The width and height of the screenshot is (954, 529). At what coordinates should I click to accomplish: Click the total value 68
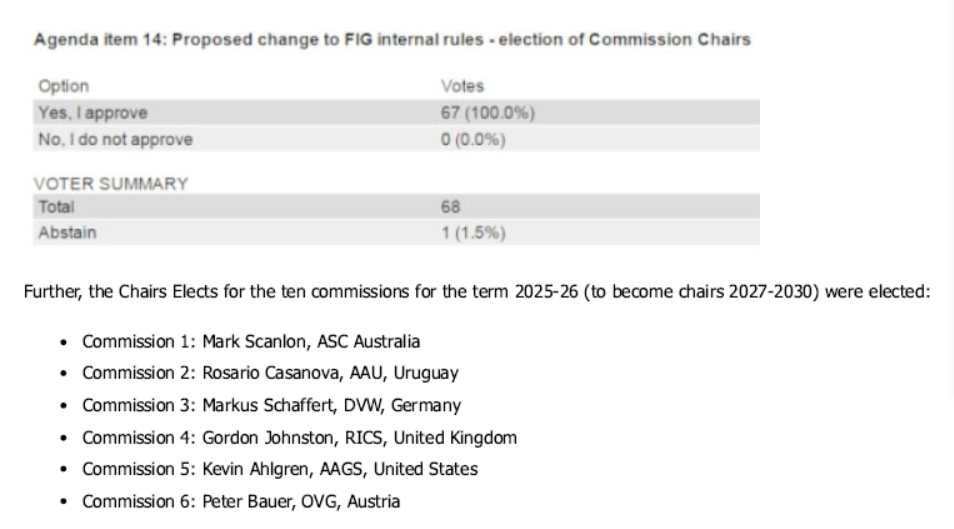point(450,208)
